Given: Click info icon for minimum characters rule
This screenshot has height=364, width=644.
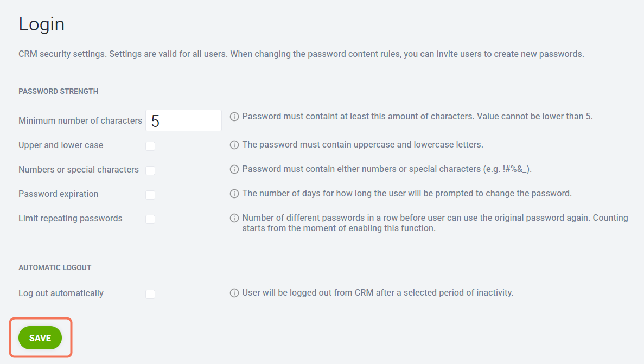Looking at the screenshot, I should (x=234, y=117).
